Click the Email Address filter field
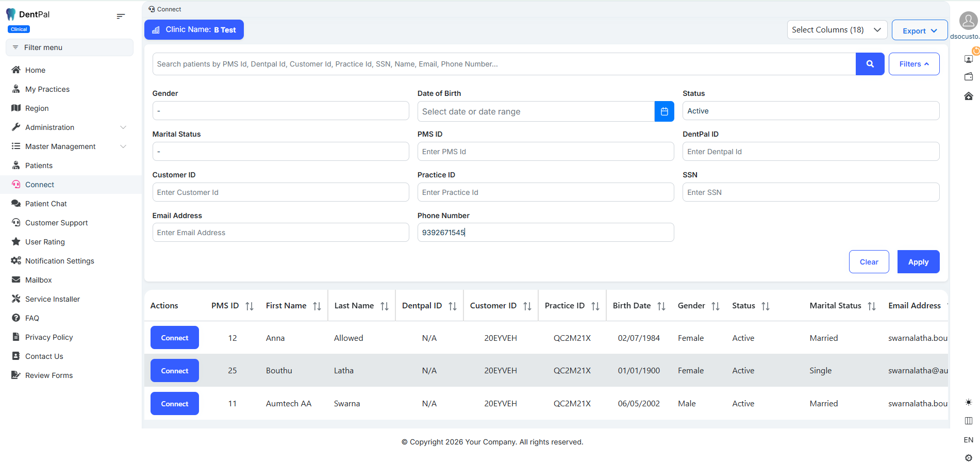 coord(280,233)
